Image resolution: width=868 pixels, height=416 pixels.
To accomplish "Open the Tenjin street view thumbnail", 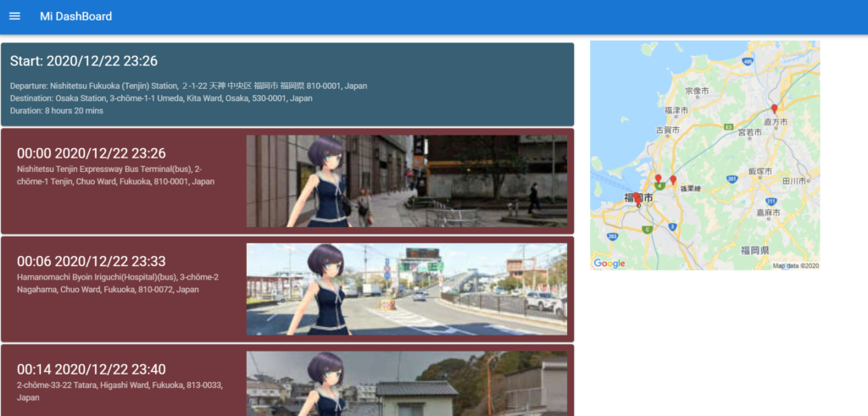I will point(406,181).
